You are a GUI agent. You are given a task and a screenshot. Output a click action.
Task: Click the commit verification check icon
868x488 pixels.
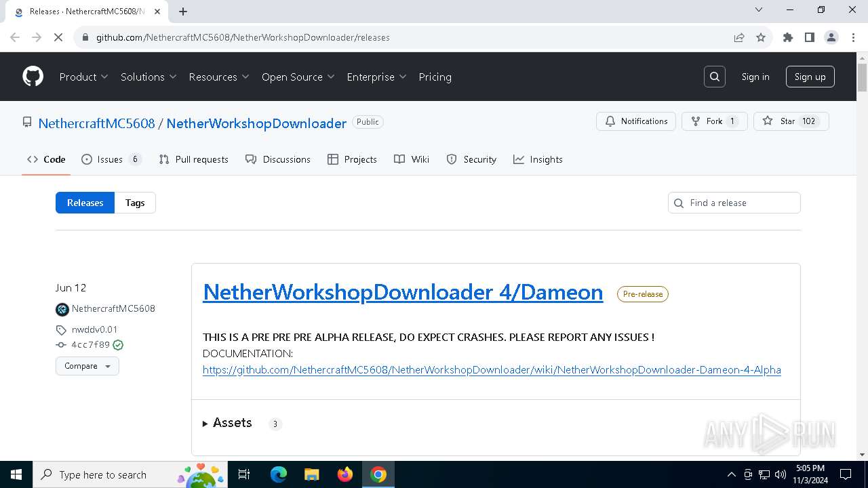(x=118, y=345)
